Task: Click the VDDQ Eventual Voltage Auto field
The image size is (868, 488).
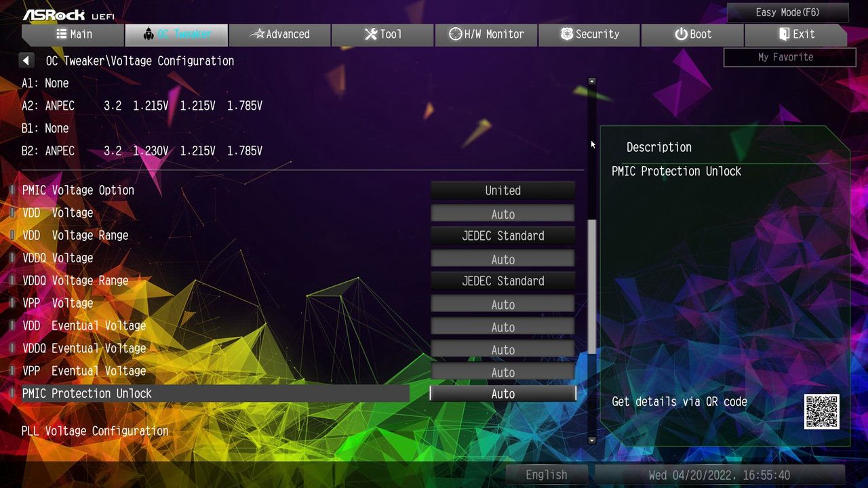Action: (x=503, y=349)
